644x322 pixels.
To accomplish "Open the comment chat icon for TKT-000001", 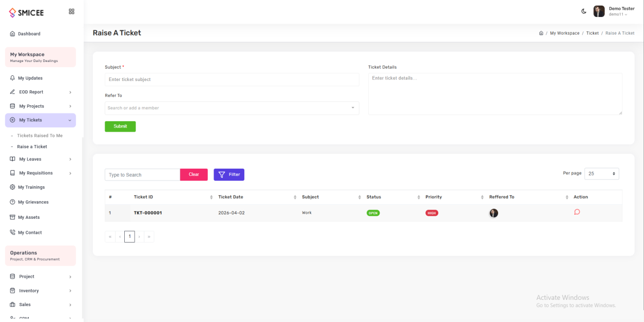I will (x=577, y=212).
